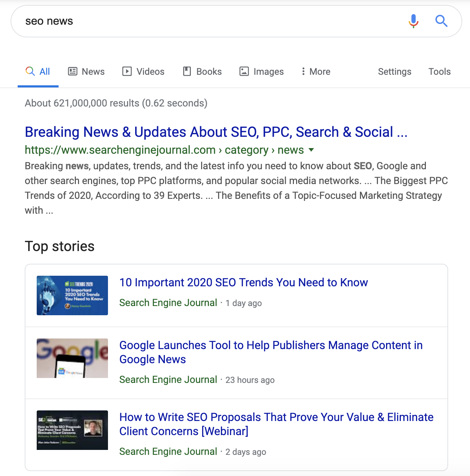Switch to the News results tab

[x=93, y=72]
